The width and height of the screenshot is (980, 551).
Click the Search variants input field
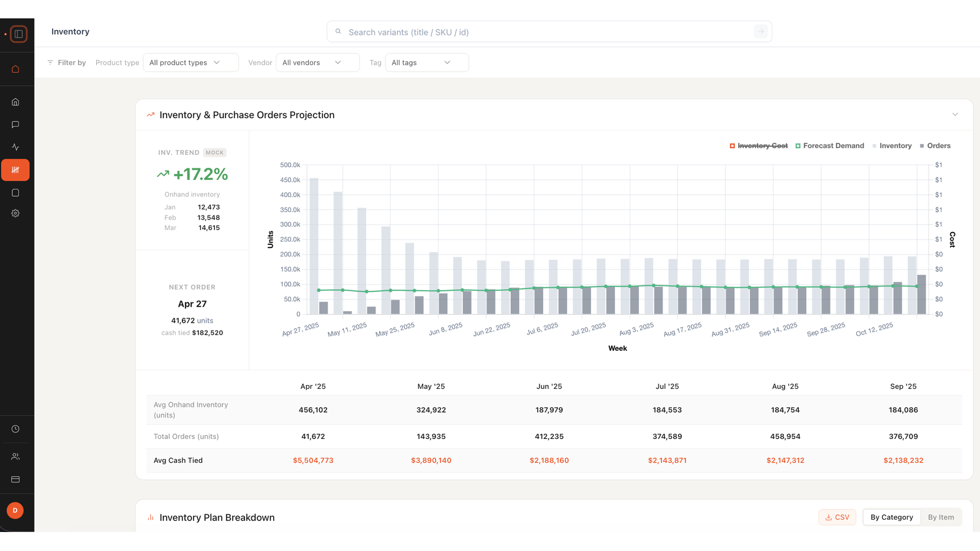click(x=549, y=32)
